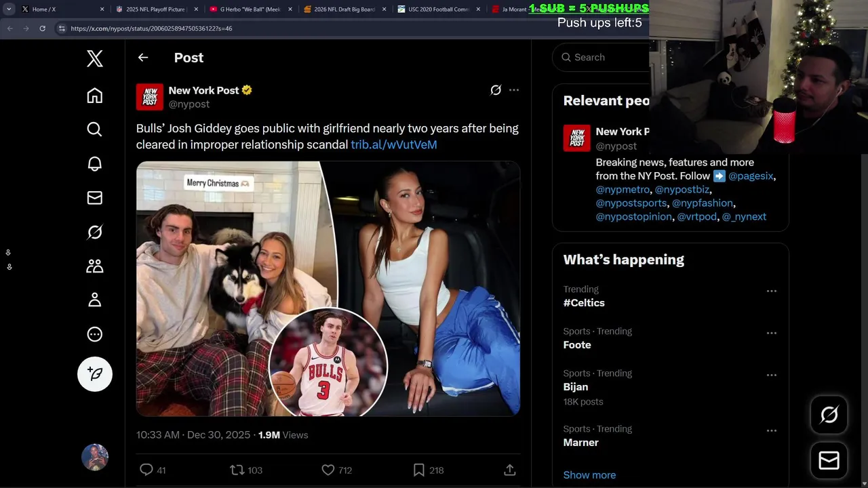This screenshot has height=488, width=868.
Task: Switch to G Herbo We Ball tab
Action: coord(250,9)
